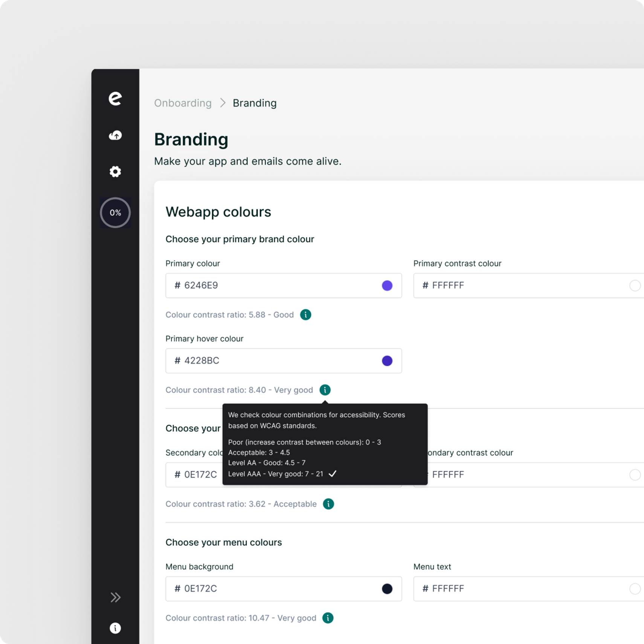Open the Primary hover colour swatch

tap(387, 361)
